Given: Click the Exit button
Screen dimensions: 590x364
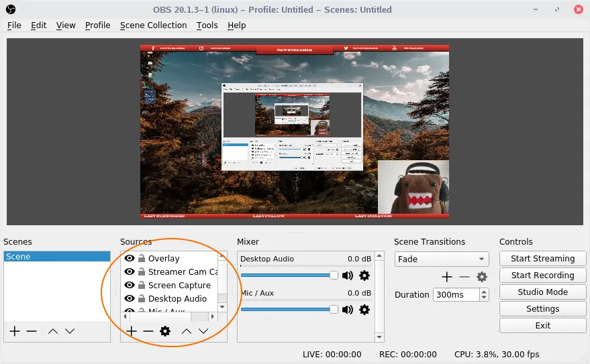Looking at the screenshot, I should click(542, 325).
